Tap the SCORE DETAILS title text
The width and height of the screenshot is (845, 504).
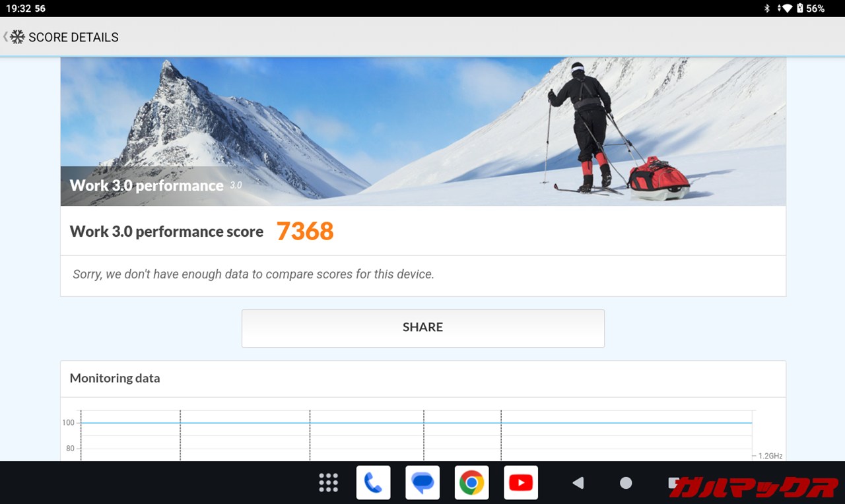(73, 38)
